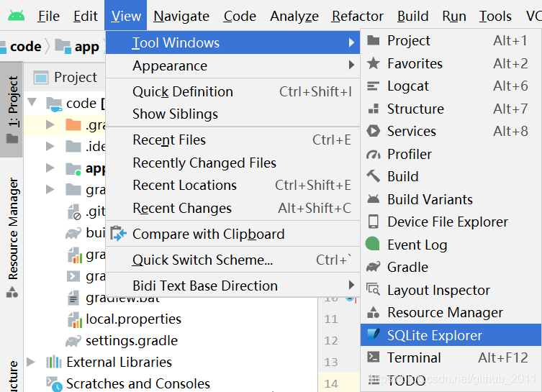Screen dimensions: 542x392
Task: Open Device File Explorer phone icon
Action: pos(374,222)
